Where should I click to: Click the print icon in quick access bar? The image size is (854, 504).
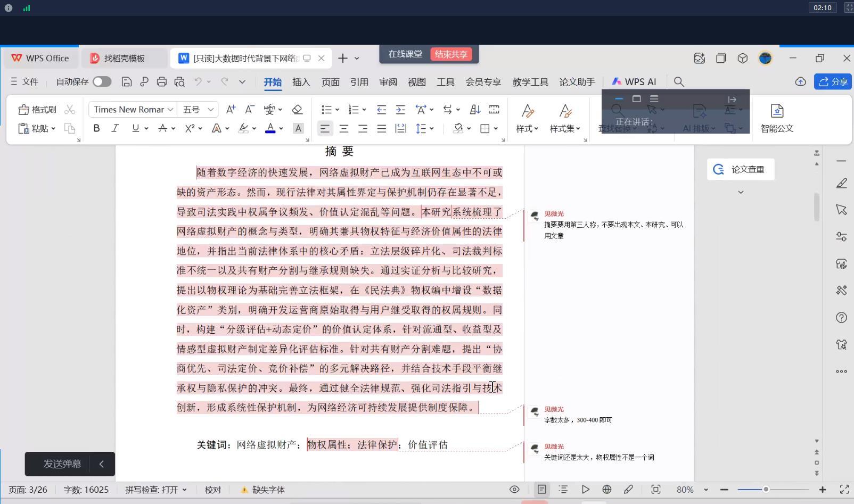click(x=162, y=81)
